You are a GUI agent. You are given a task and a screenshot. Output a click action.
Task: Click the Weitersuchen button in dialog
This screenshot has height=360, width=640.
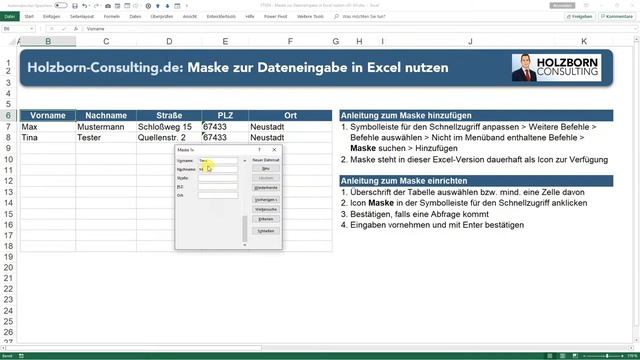pyautogui.click(x=266, y=209)
